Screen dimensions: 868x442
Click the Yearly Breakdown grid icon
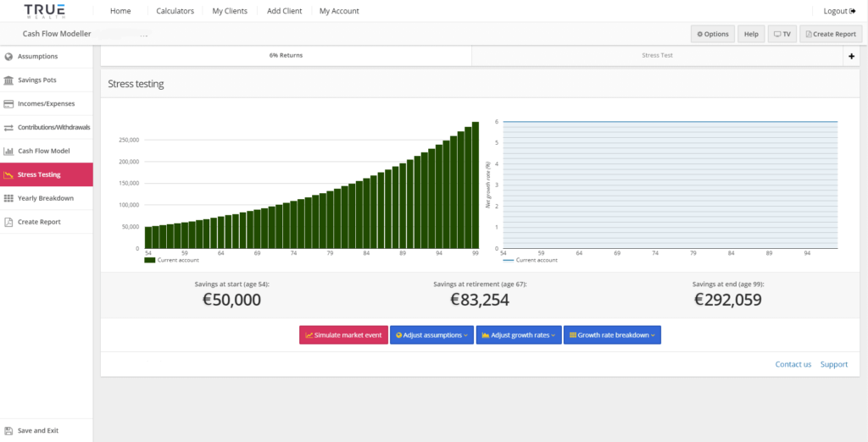point(8,198)
